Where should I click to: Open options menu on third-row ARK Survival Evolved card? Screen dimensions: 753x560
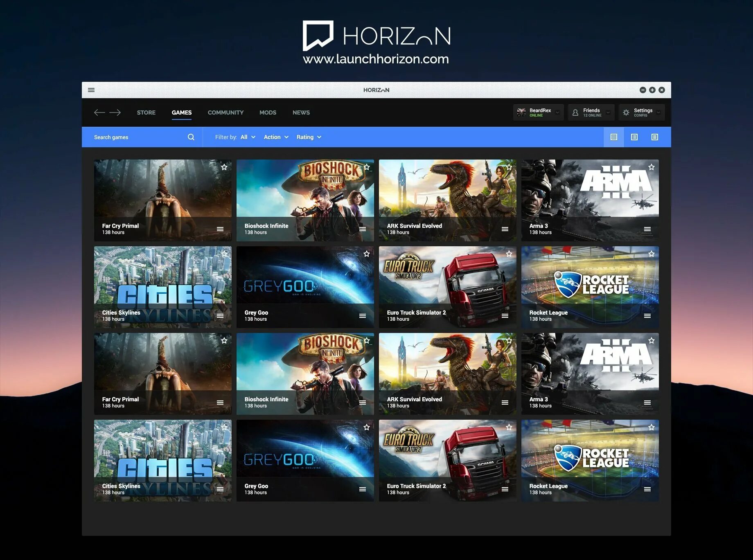tap(505, 403)
